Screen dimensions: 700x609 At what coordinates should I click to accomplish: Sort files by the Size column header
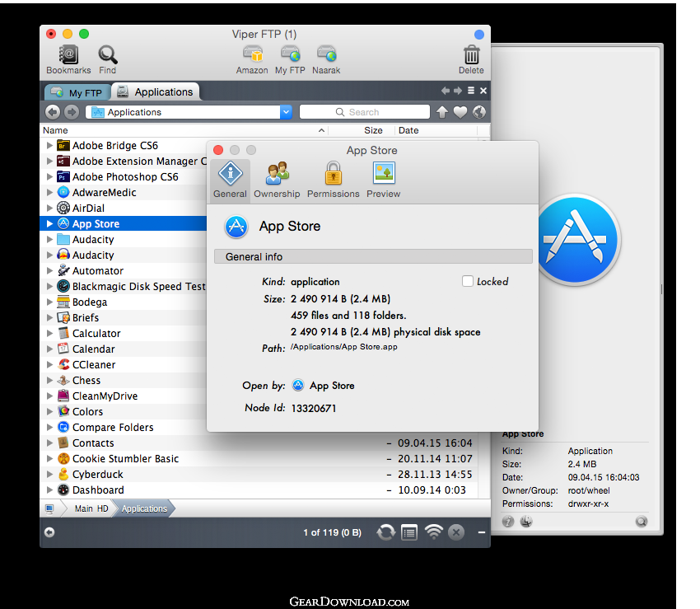373,130
